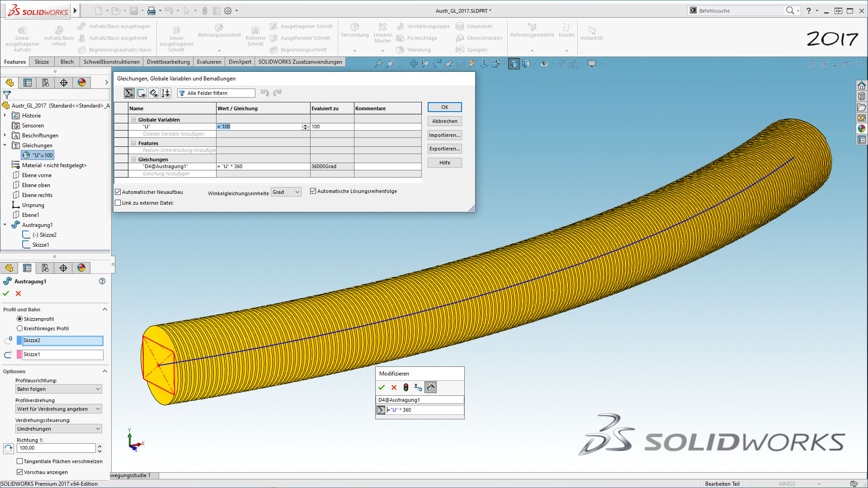Cancel Austragung1 with the red X

[19, 294]
